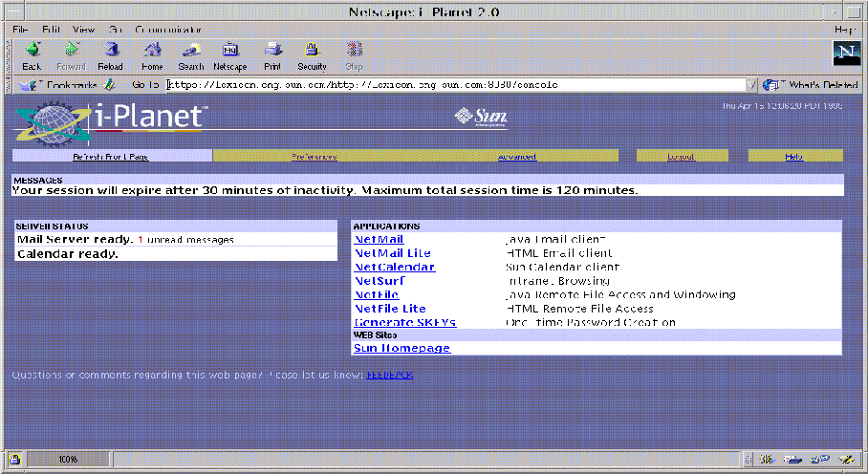
Task: Click the "Intranet Browsing" description
Action: (x=558, y=281)
